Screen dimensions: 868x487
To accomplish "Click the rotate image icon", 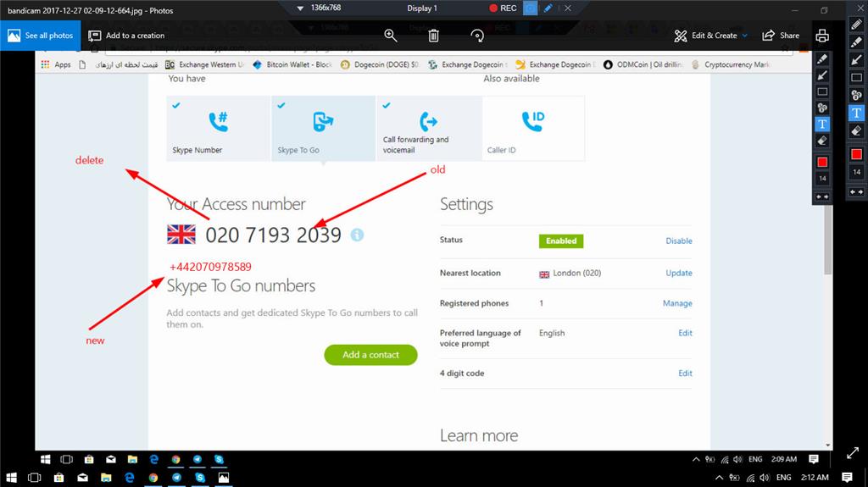I will [476, 36].
